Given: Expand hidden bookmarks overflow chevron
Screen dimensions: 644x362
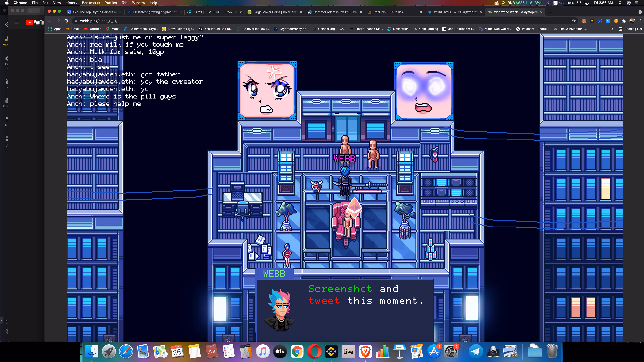Looking at the screenshot, I should click(x=612, y=29).
